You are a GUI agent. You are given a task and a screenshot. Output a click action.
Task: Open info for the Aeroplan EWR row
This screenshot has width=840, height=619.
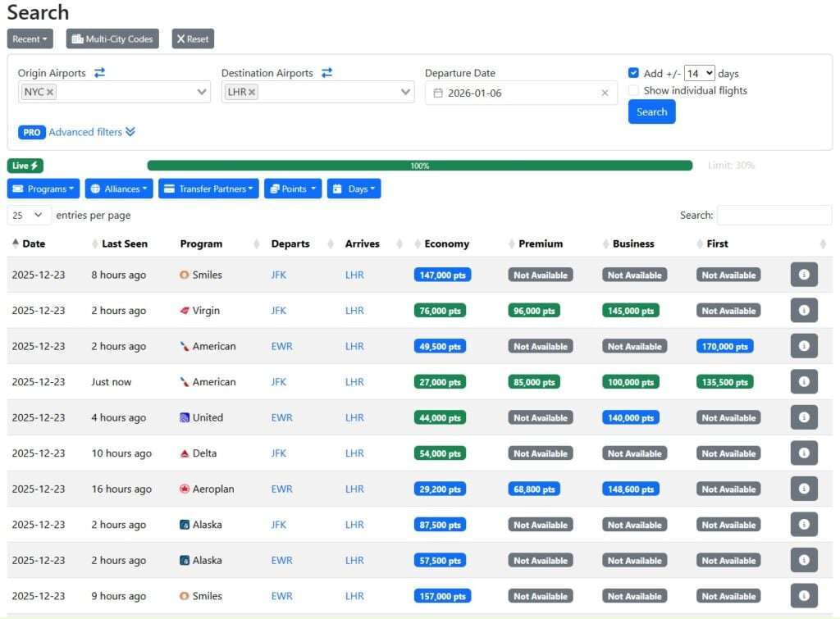point(804,489)
